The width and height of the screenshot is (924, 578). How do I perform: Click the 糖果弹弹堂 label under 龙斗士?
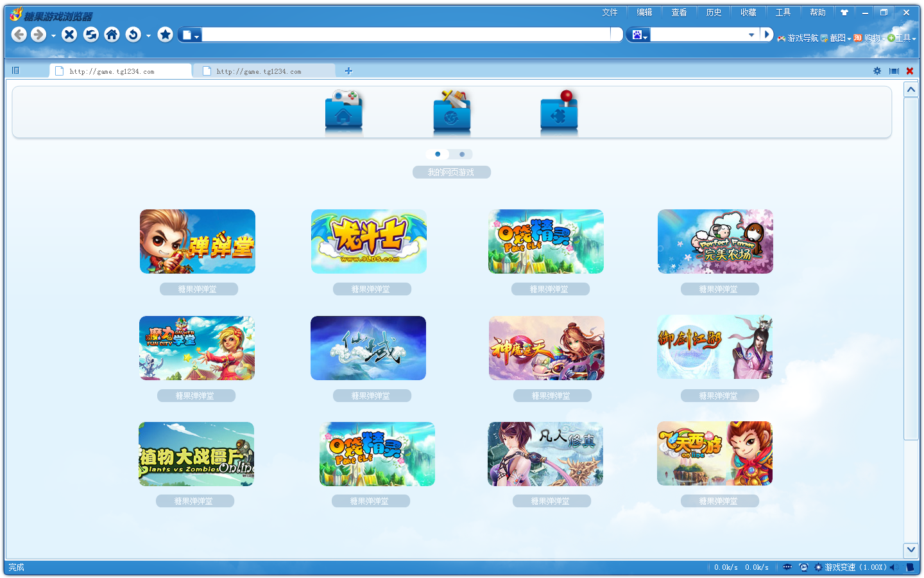pyautogui.click(x=372, y=289)
